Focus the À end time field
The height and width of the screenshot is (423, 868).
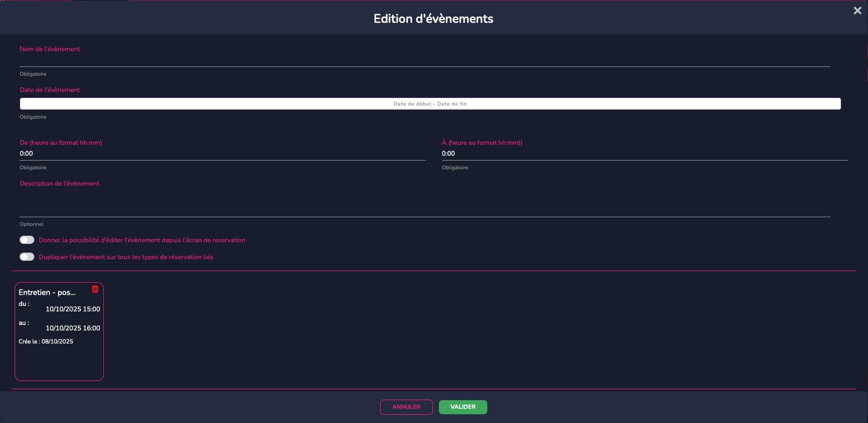tap(644, 154)
